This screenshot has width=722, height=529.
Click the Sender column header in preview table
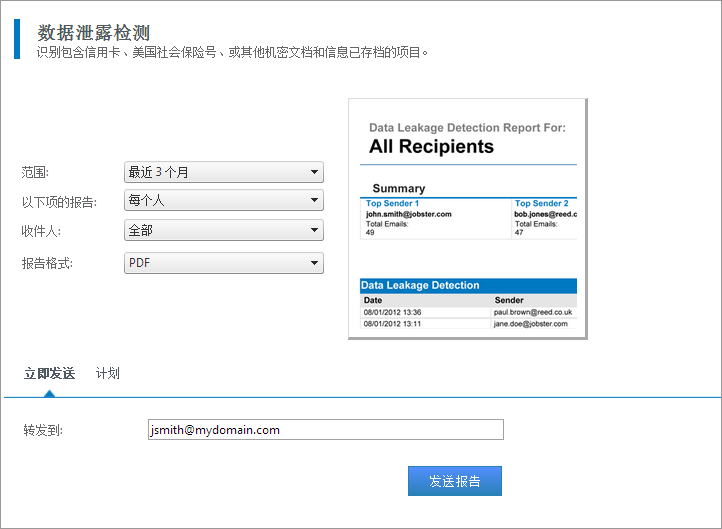509,300
